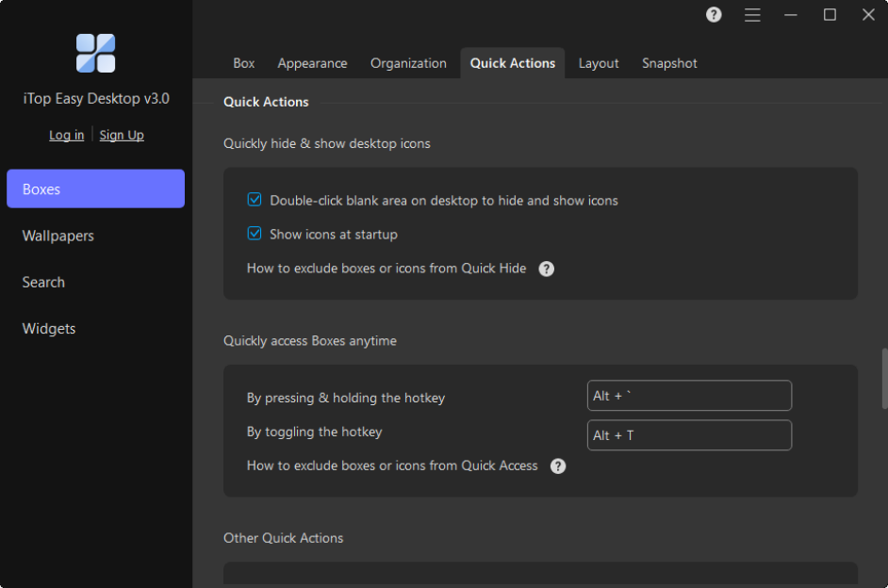Click the Quick Access exclusion help icon
The height and width of the screenshot is (588, 888).
click(558, 465)
